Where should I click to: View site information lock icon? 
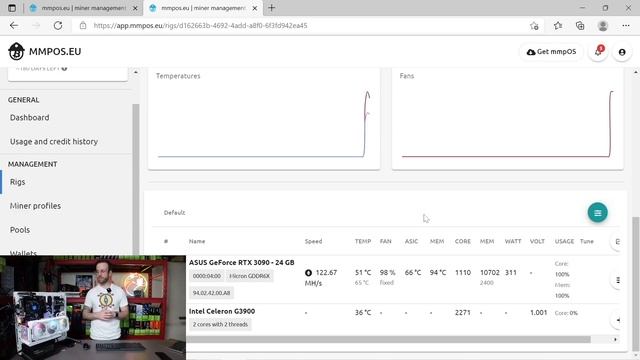point(83,25)
